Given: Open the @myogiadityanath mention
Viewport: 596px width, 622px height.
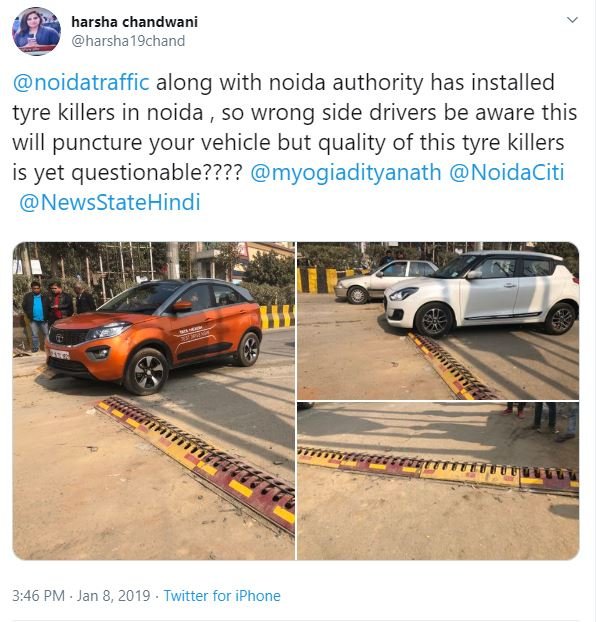Looking at the screenshot, I should click(x=346, y=173).
